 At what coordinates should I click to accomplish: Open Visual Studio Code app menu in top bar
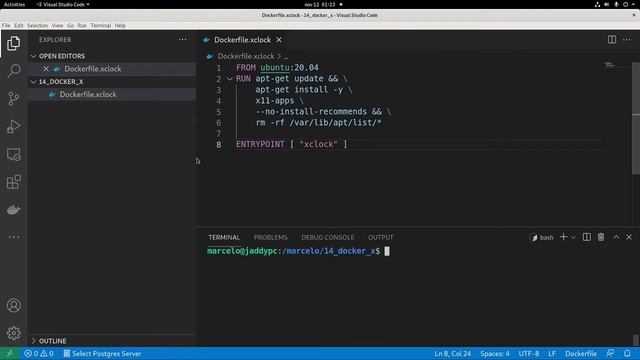(x=63, y=4)
